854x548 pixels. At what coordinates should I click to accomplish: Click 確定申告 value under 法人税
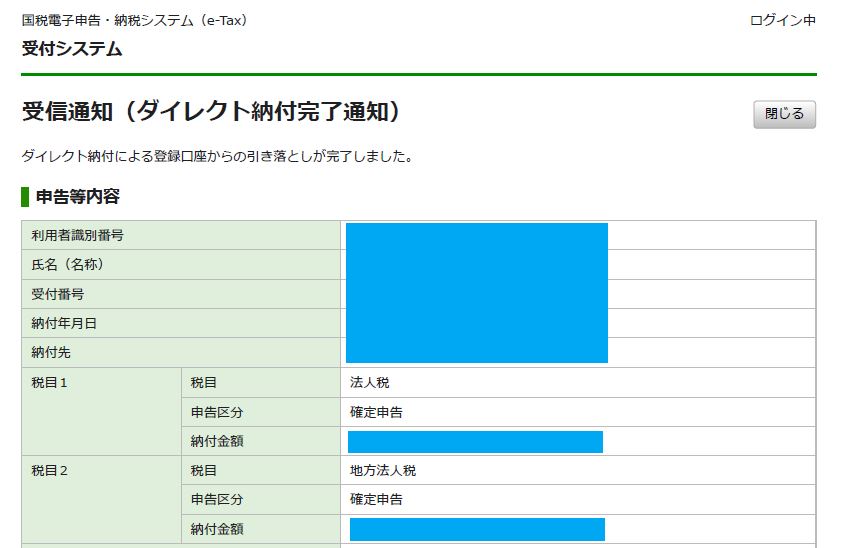point(377,412)
